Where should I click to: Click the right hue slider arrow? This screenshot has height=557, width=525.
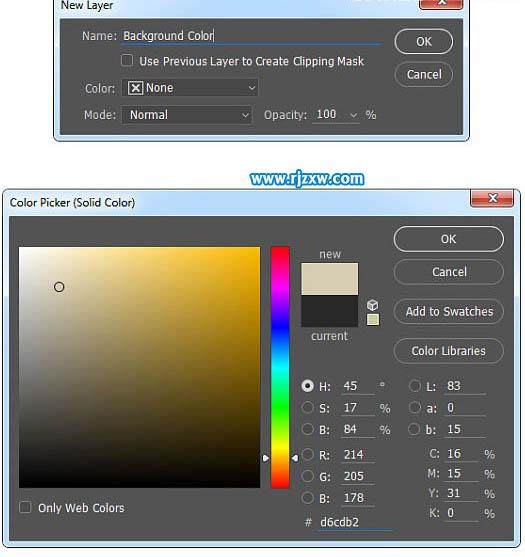tap(295, 458)
